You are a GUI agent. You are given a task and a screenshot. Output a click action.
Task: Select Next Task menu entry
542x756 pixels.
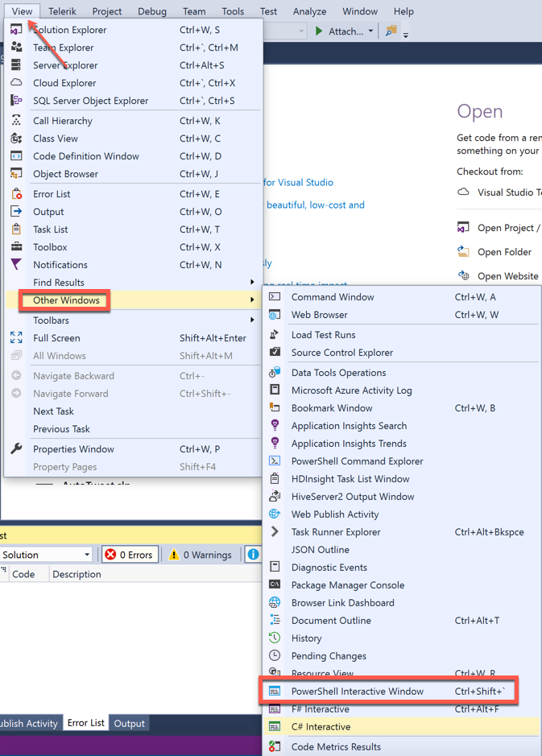click(53, 411)
